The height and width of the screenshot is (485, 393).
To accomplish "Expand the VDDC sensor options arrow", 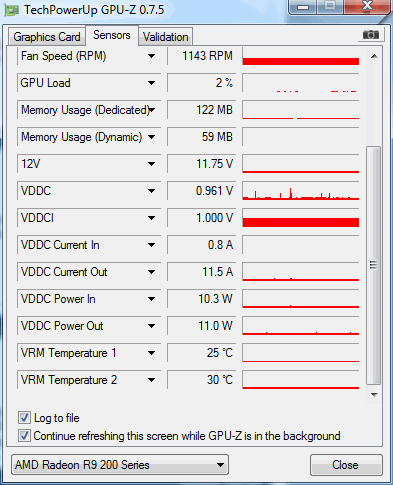I will click(x=151, y=191).
